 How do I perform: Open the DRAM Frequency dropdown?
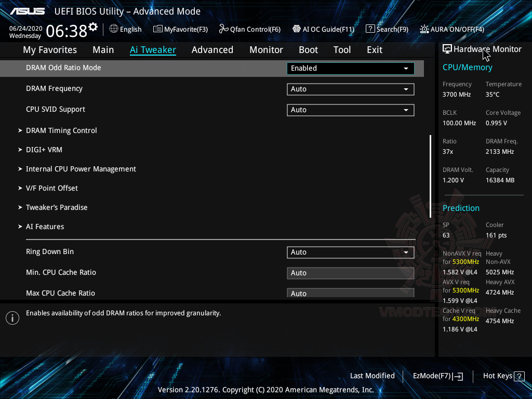[350, 89]
